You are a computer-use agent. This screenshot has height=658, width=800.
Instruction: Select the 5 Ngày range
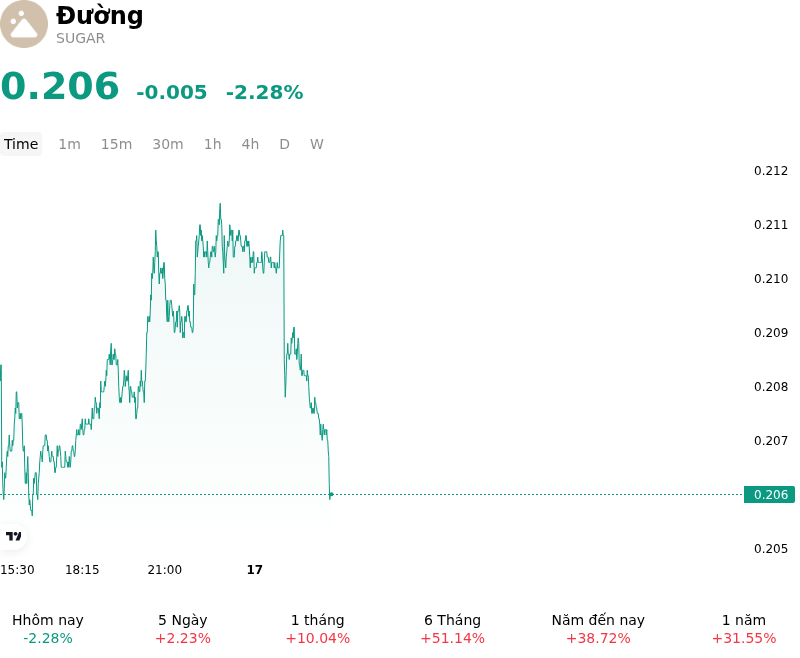[x=183, y=629]
